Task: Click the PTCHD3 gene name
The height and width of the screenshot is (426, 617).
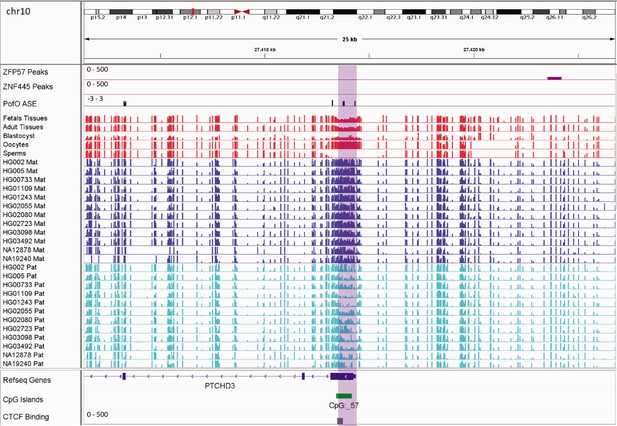Action: 220,386
